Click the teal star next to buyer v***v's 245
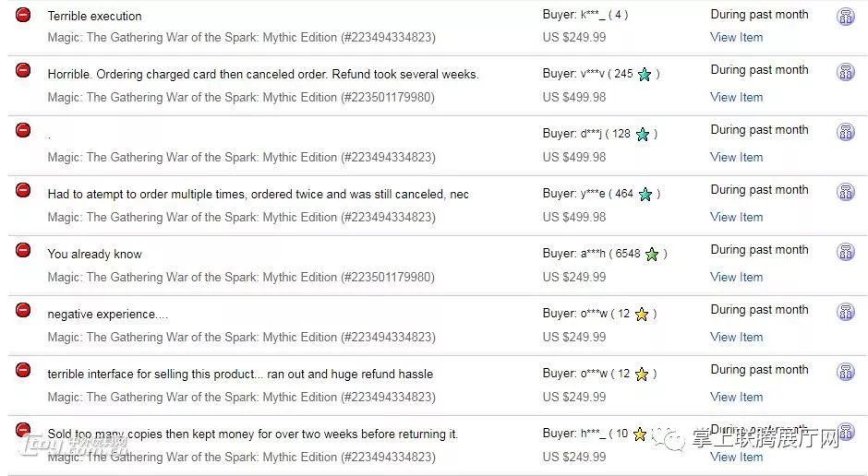 pyautogui.click(x=645, y=74)
